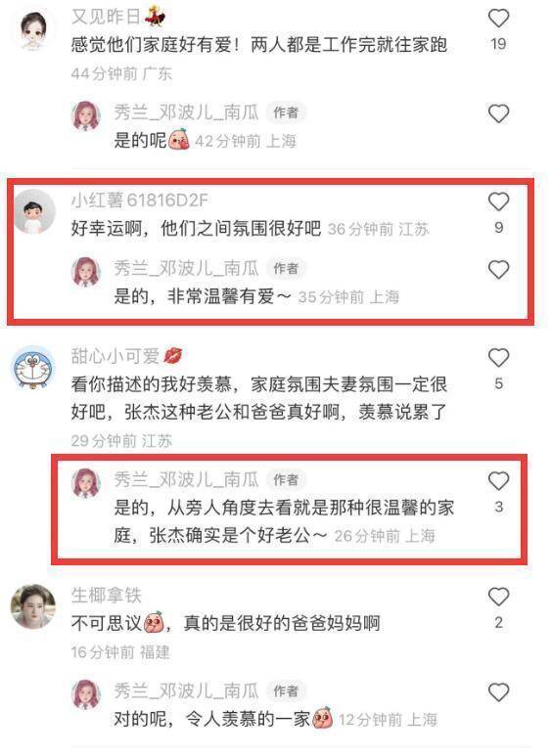
Task: Open username 甜心小可爱
Action: [x=115, y=356]
